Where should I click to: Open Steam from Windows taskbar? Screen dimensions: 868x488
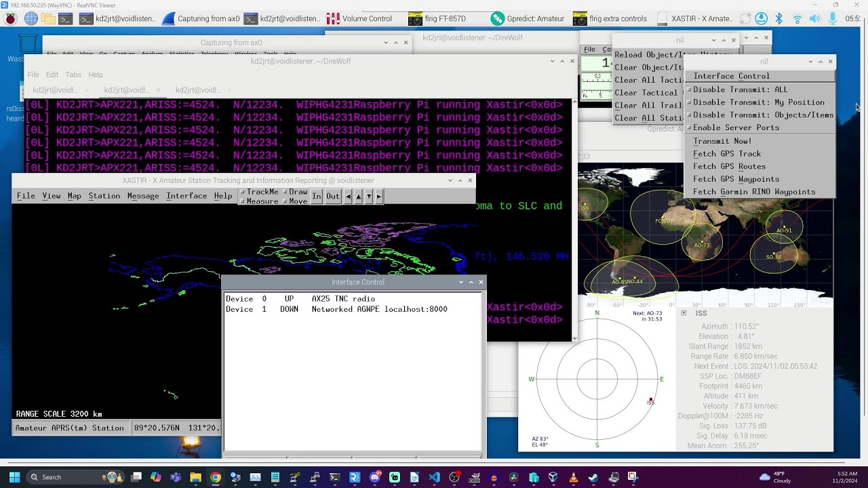593,477
